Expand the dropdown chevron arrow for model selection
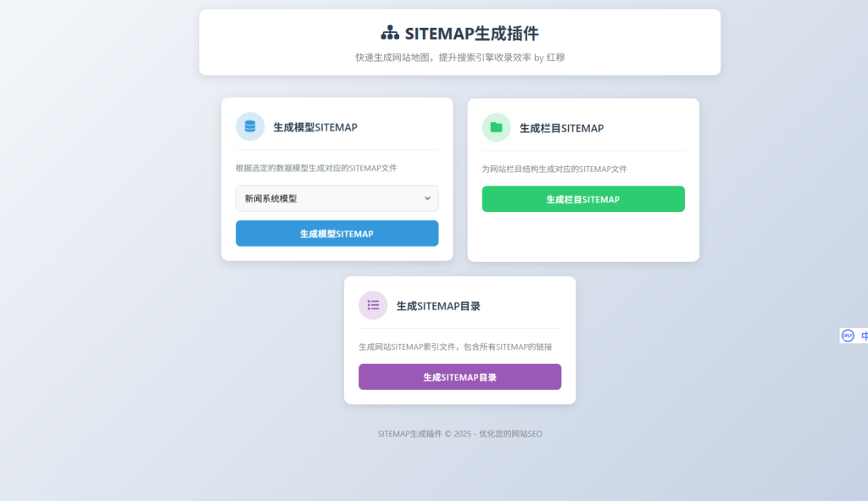This screenshot has width=868, height=501. [426, 198]
